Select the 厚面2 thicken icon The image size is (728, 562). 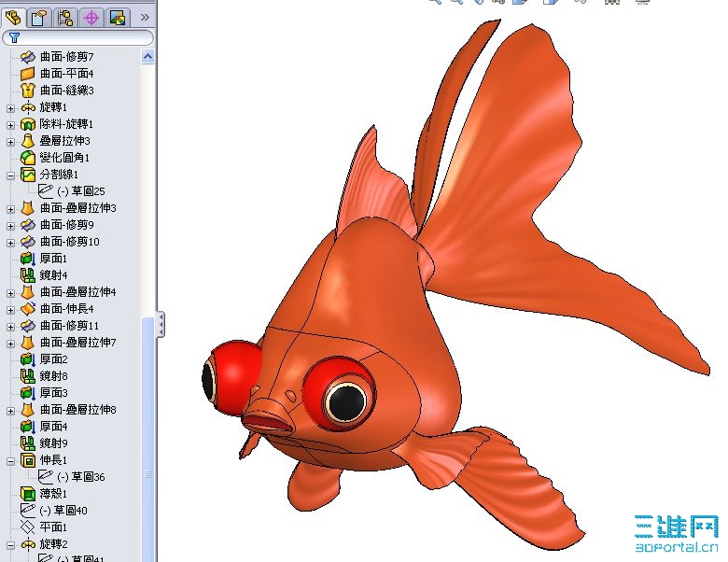pos(28,359)
